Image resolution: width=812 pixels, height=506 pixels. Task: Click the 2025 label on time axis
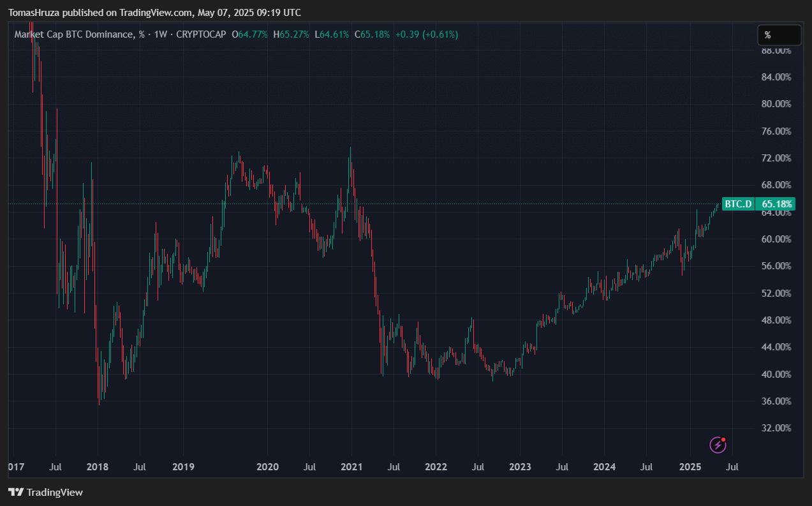(690, 467)
